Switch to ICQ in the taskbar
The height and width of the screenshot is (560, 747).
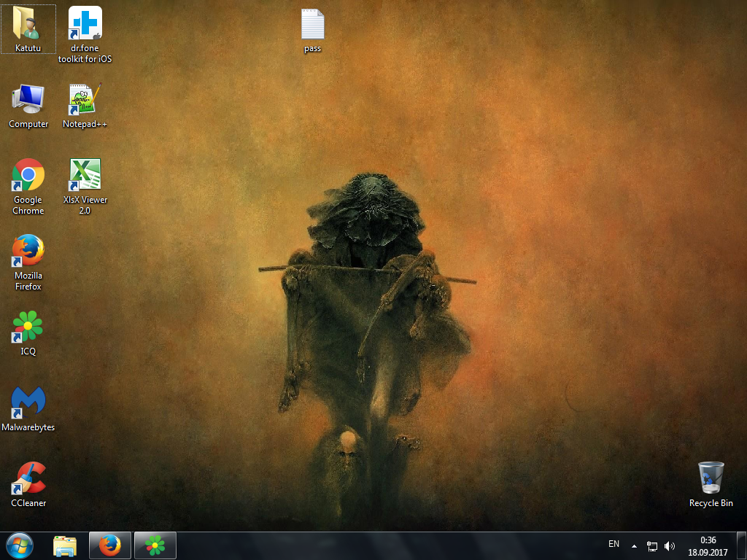(155, 545)
